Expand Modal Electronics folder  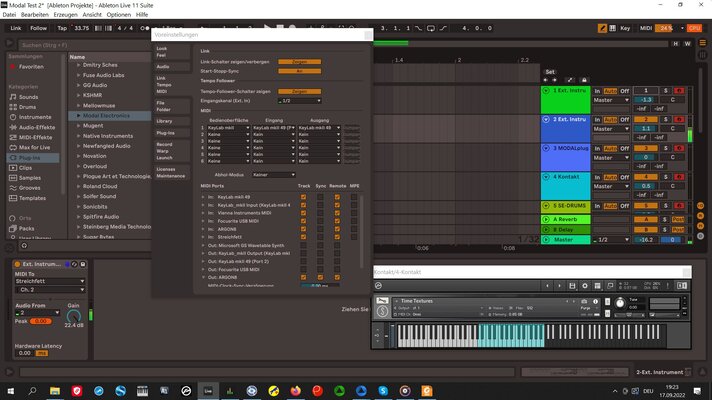coord(79,116)
